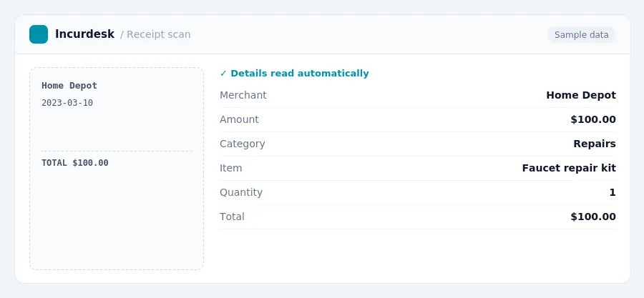
Task: Click the Faucet repair kit value
Action: pos(569,168)
